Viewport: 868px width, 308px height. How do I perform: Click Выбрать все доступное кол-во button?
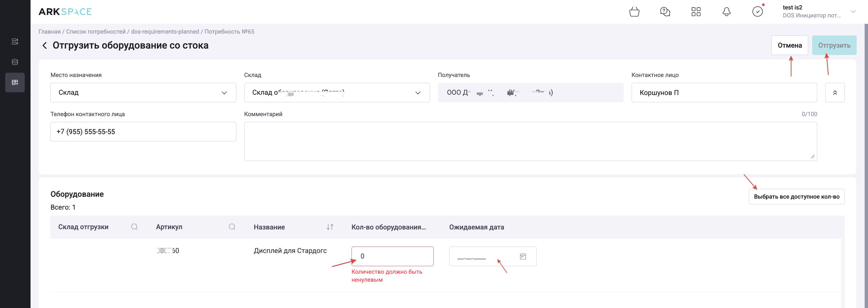796,197
